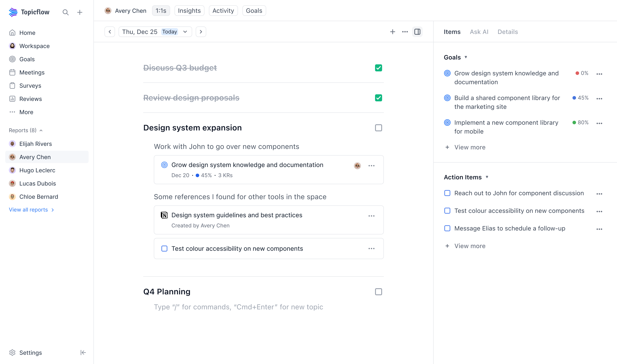Open the Notion page icon for design guidelines
The image size is (617, 364).
pos(164,215)
